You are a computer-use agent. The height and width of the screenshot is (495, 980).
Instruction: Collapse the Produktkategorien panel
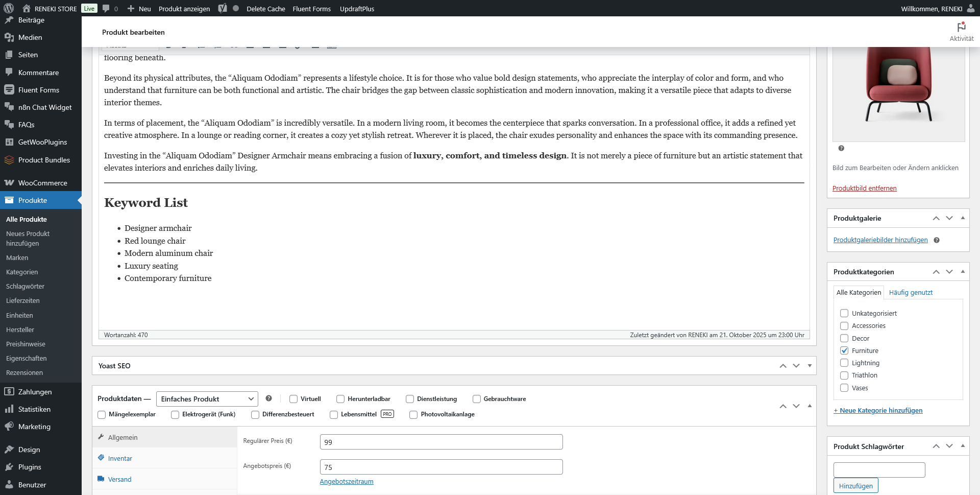pyautogui.click(x=963, y=272)
